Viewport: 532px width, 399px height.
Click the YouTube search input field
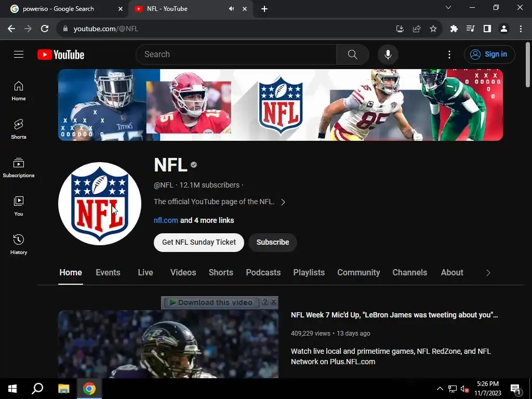tap(236, 54)
